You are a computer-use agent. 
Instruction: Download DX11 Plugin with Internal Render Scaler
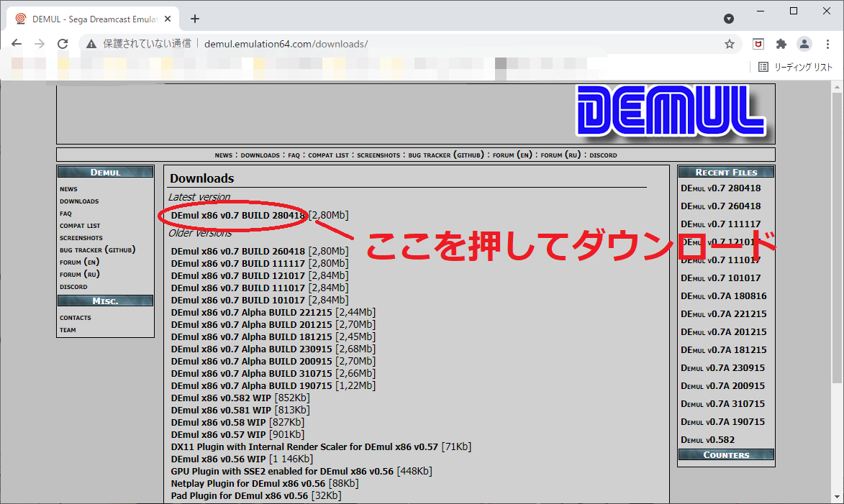point(304,447)
